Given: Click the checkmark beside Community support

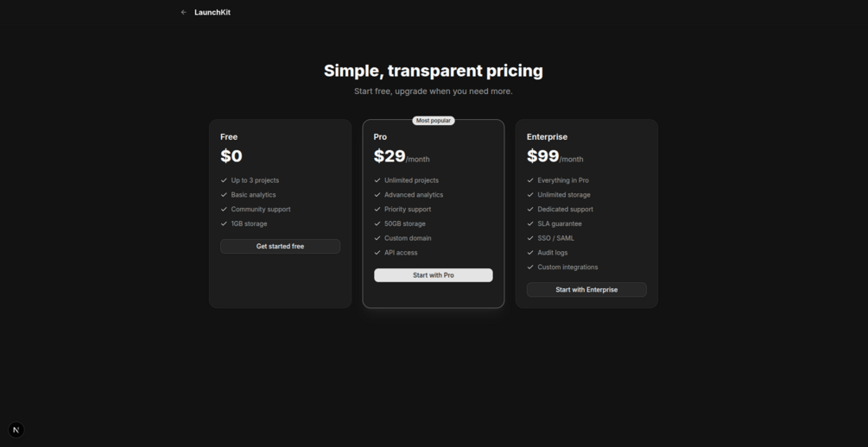Looking at the screenshot, I should click(224, 210).
